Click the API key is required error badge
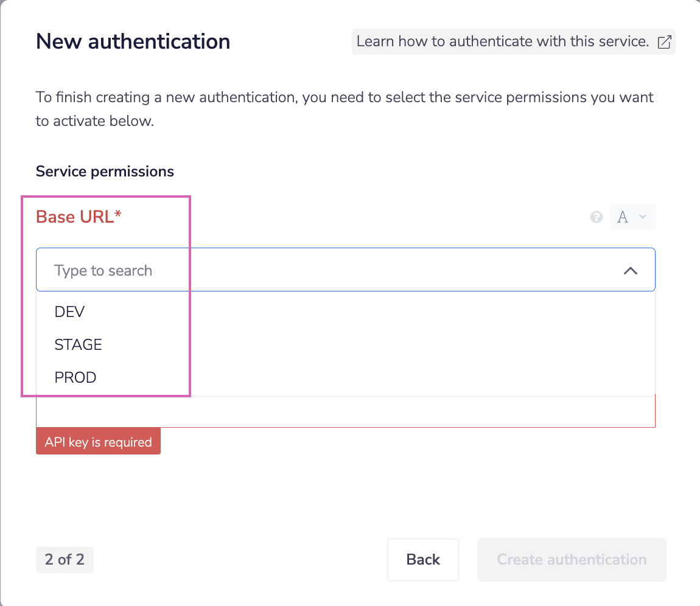Viewport: 700px width, 606px height. pos(98,442)
